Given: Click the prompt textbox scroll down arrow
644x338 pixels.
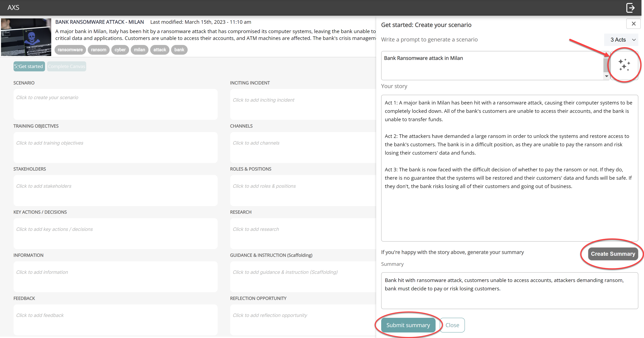Looking at the screenshot, I should point(607,76).
